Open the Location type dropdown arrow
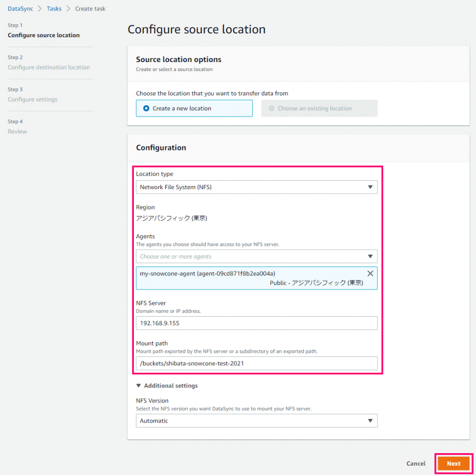This screenshot has width=476, height=475. pos(370,187)
